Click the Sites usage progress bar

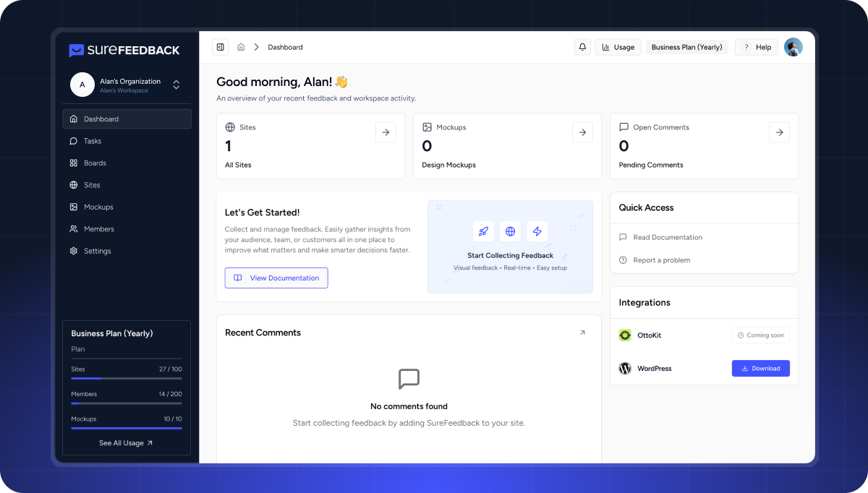[x=127, y=378]
